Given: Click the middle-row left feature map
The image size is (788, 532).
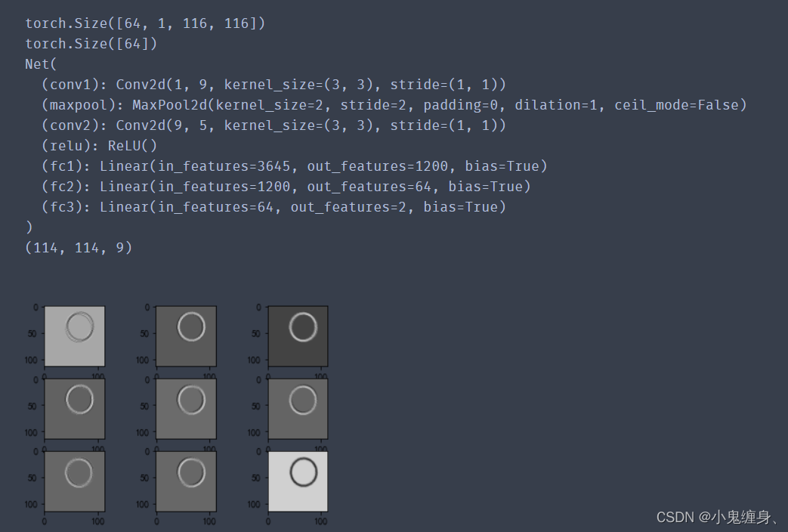Looking at the screenshot, I should (x=75, y=408).
